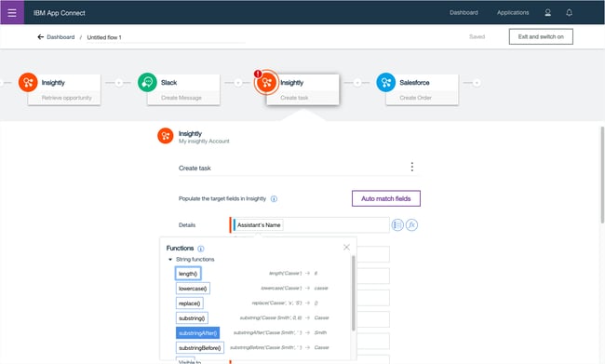Click the back arrow to Dashboard
The height and width of the screenshot is (364, 605).
pyautogui.click(x=40, y=37)
